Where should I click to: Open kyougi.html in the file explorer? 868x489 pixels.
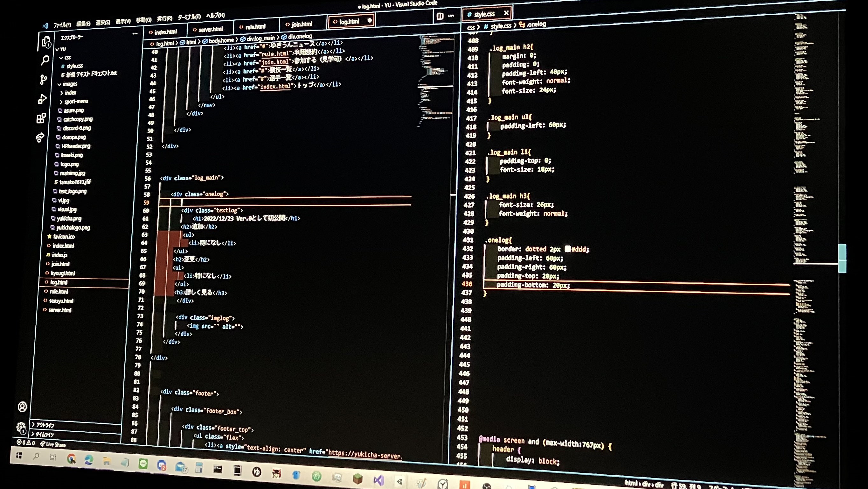coord(63,273)
